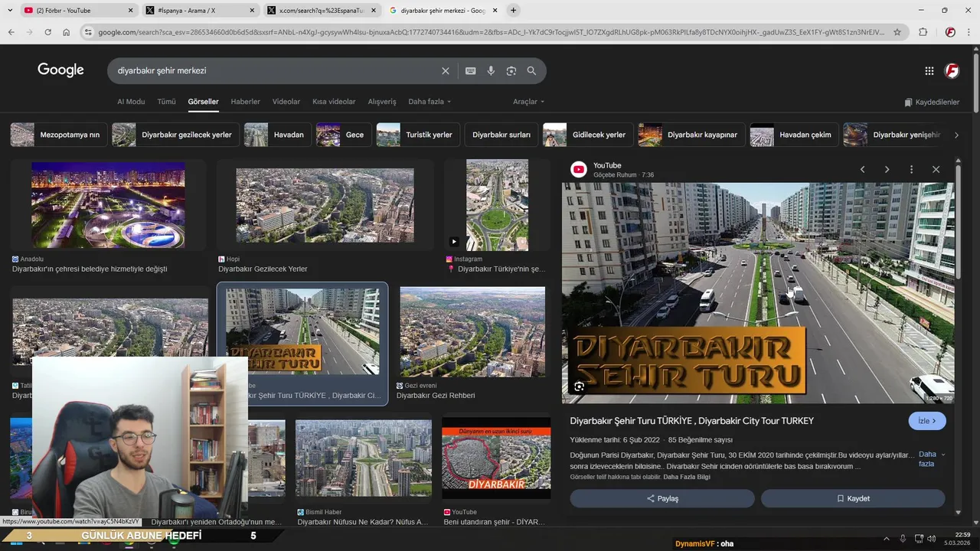980x551 pixels.
Task: Open Instagram roundabout video thumbnail
Action: (x=497, y=205)
